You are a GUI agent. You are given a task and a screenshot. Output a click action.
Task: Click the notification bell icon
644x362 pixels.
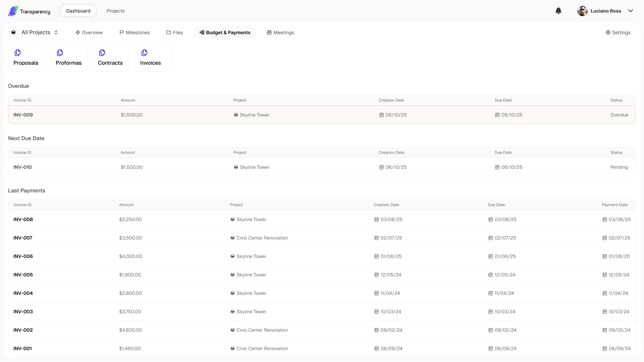(558, 11)
